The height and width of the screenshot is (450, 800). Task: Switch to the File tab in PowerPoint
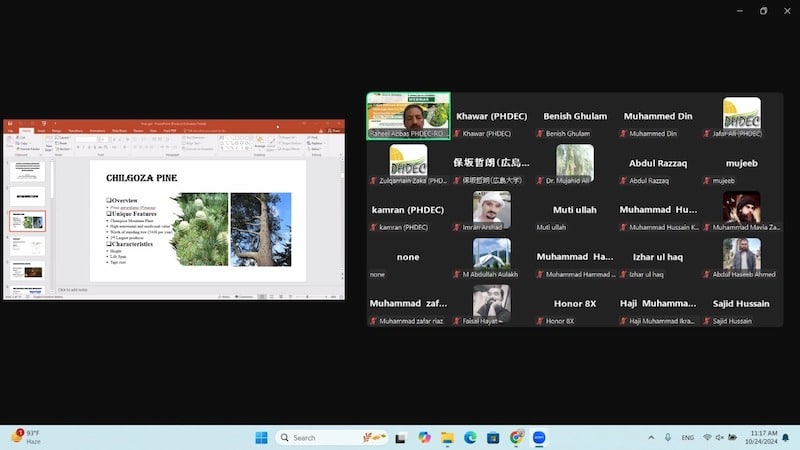(10, 130)
